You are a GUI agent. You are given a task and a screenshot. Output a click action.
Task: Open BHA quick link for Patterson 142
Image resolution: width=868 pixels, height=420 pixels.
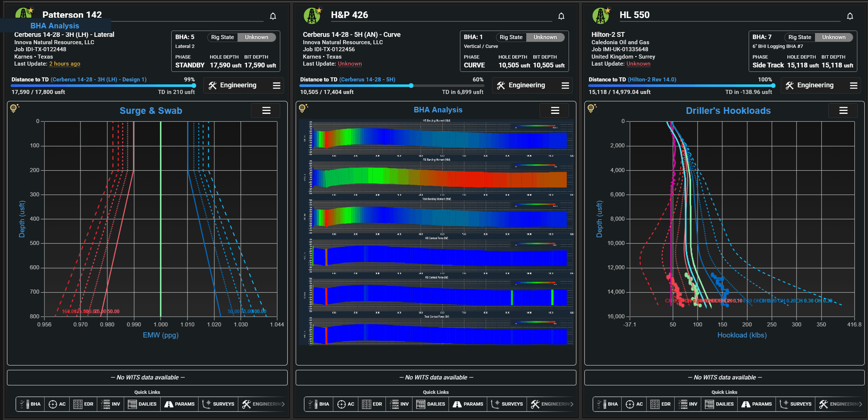pos(31,404)
